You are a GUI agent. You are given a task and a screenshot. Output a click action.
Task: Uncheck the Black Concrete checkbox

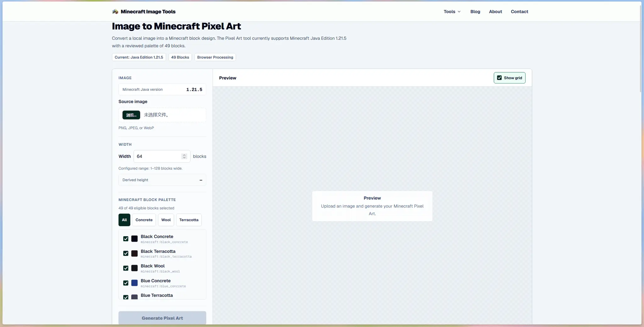coord(126,239)
